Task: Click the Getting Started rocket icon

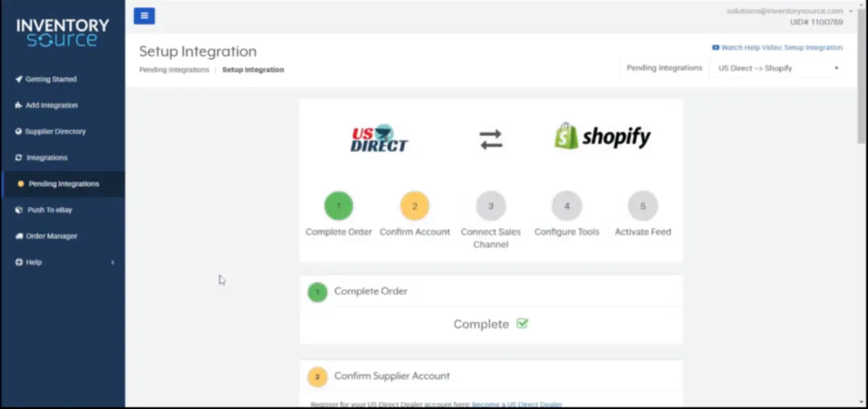Action: tap(19, 79)
